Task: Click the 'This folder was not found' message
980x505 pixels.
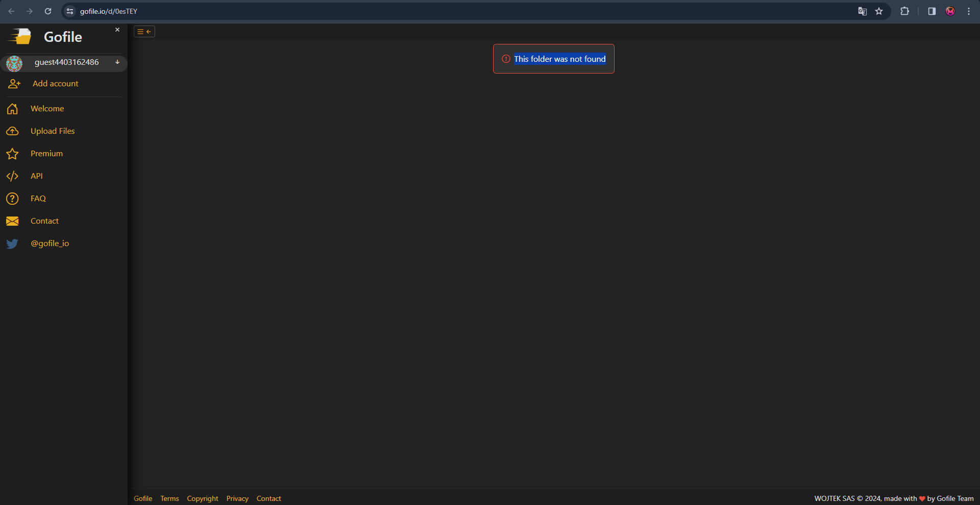Action: (560, 59)
